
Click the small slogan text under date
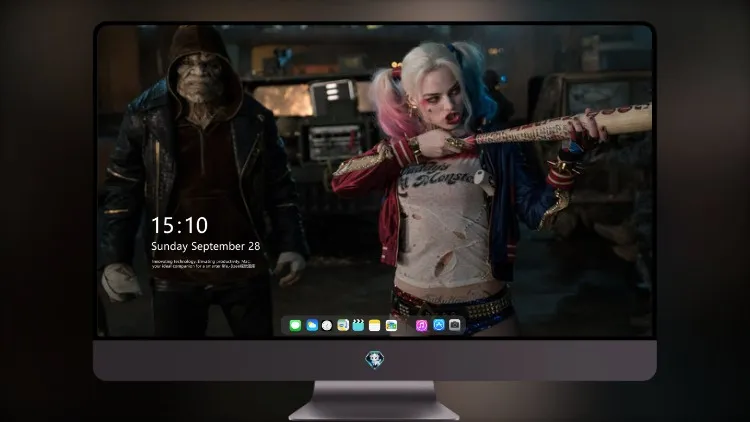[x=204, y=264]
